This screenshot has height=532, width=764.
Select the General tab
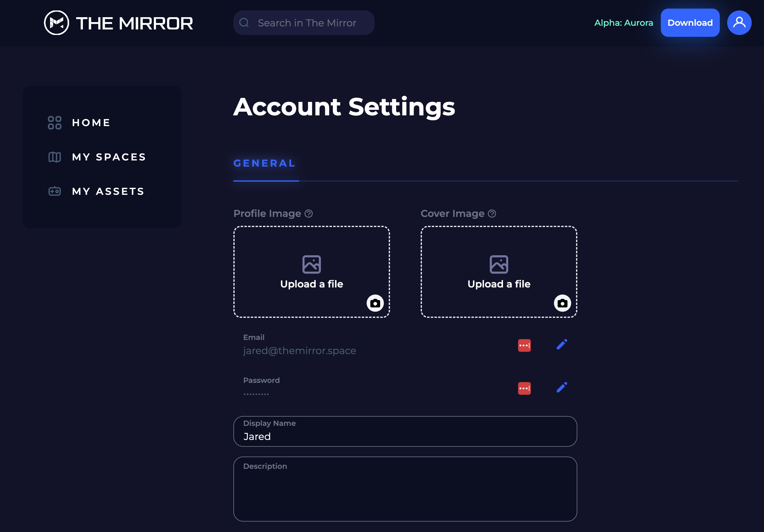[x=264, y=163]
